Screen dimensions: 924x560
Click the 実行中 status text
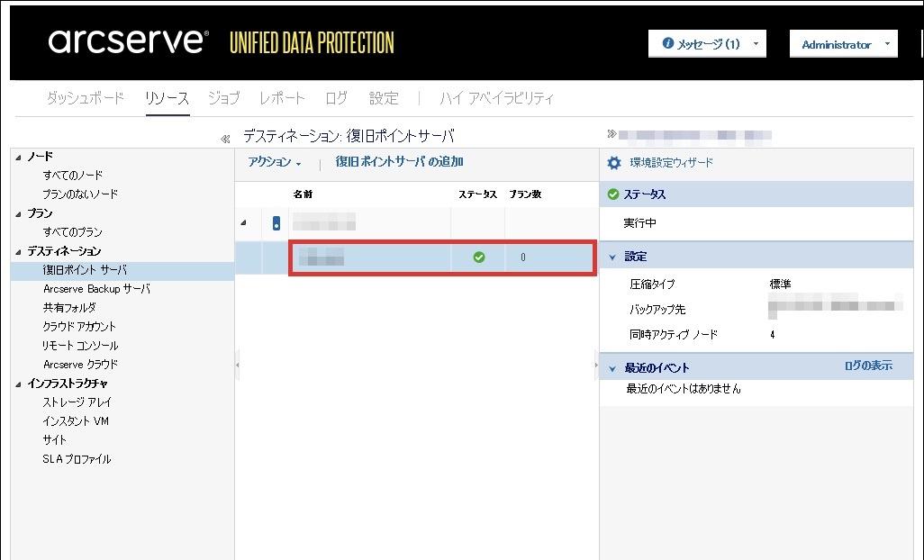point(640,223)
